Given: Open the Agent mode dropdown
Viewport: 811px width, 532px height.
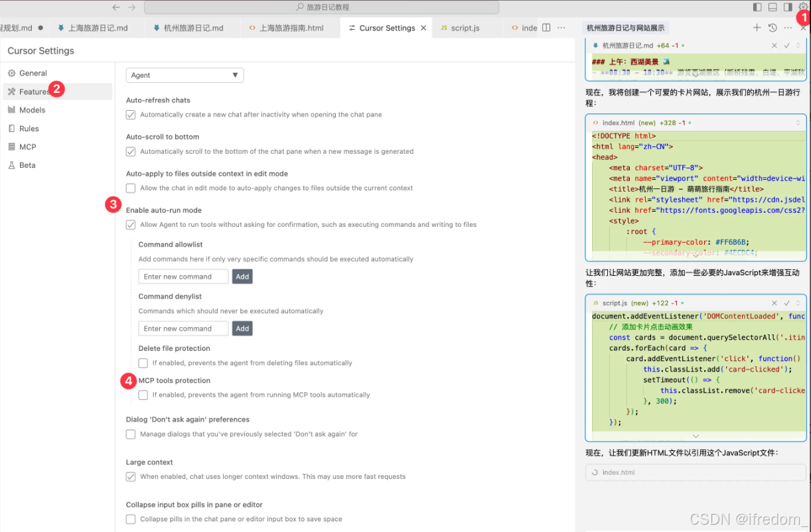Looking at the screenshot, I should point(184,75).
